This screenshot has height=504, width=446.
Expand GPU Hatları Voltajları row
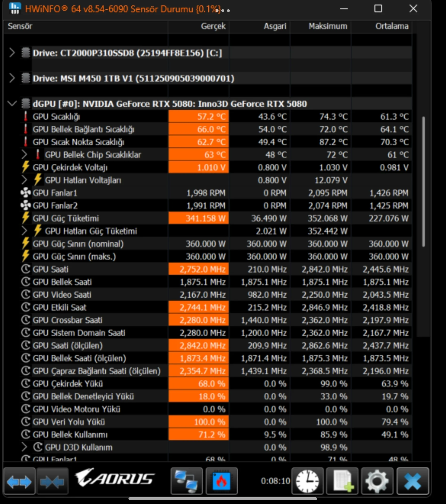coord(24,180)
